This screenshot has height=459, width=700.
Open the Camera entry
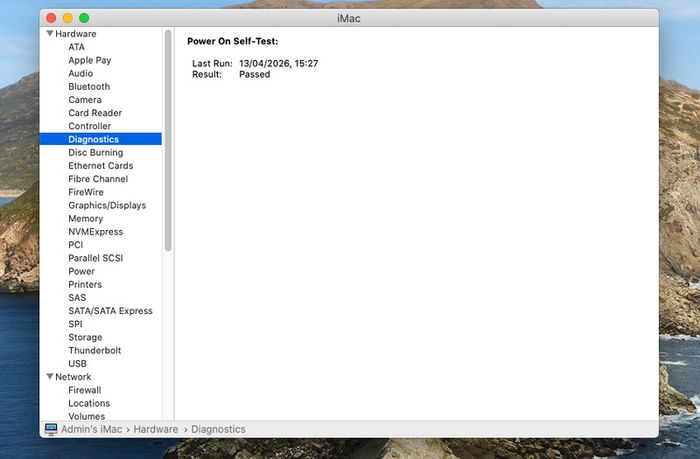pyautogui.click(x=85, y=100)
